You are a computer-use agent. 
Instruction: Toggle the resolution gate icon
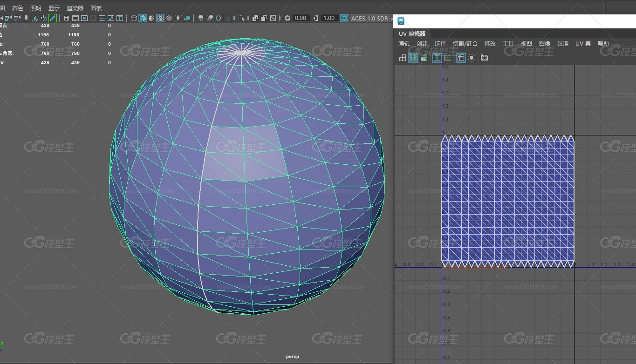[84, 18]
